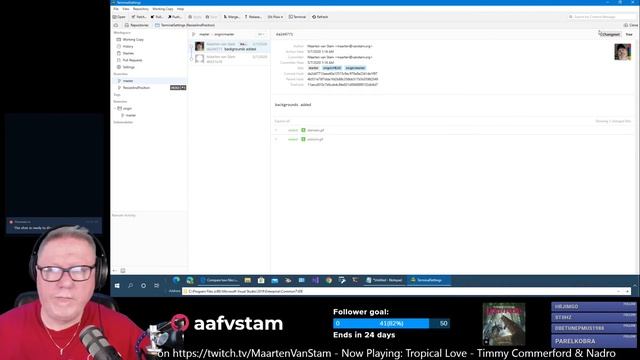Click the Expand all link
Image resolution: width=640 pixels, height=360 pixels.
282,121
